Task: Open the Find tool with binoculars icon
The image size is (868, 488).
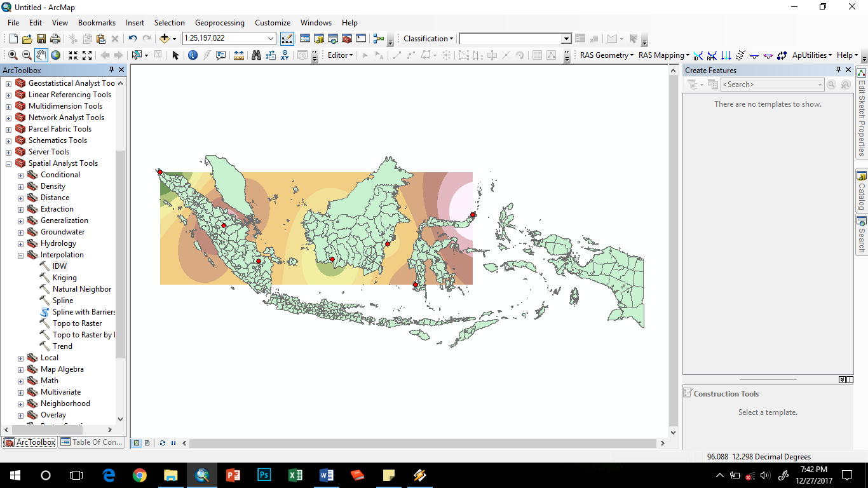Action: [x=256, y=55]
